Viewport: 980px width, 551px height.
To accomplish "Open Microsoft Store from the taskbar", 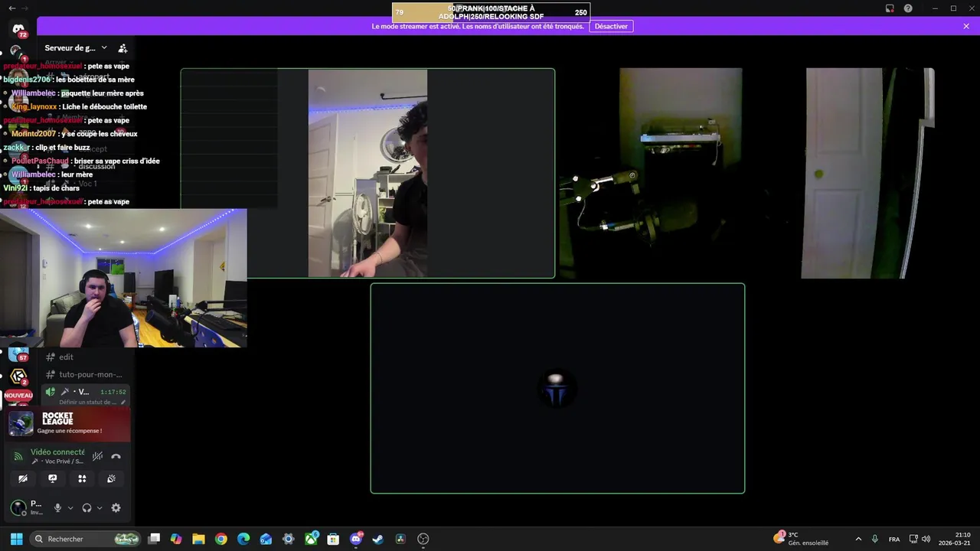I will click(x=333, y=539).
